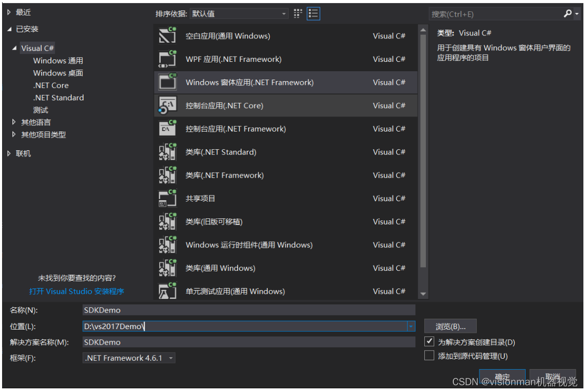Click the search magnifier icon
The image size is (586, 392).
[x=567, y=14]
